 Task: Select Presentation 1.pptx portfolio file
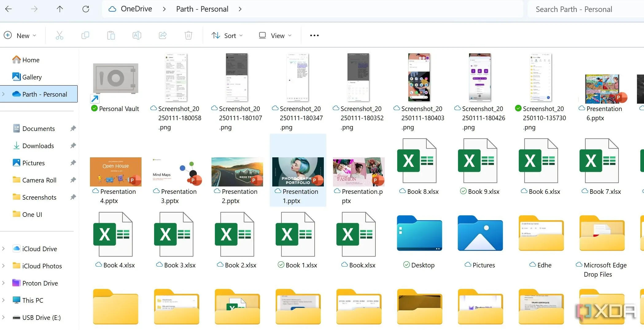click(298, 172)
